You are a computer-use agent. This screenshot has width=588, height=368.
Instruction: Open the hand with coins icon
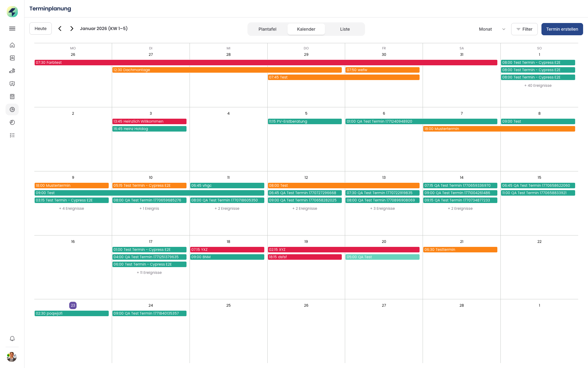(x=12, y=71)
